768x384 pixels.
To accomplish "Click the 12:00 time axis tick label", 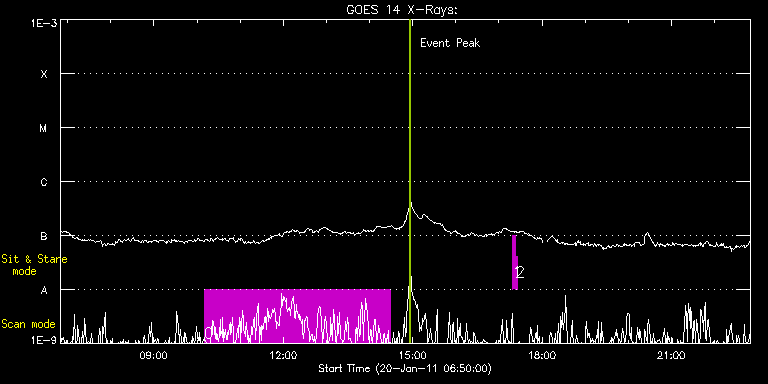I will [283, 355].
